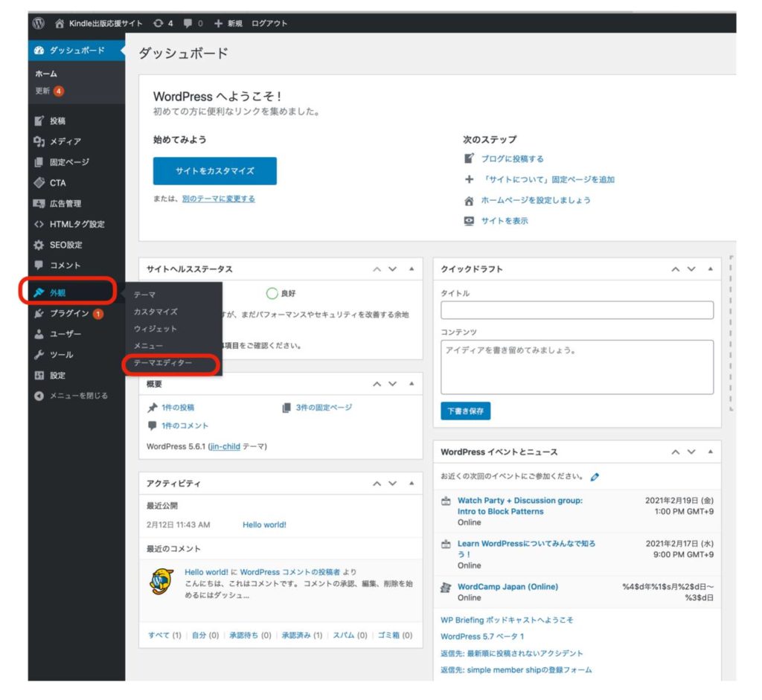Move サイトヘルスステータス panel up
This screenshot has width=762, height=700.
click(377, 269)
